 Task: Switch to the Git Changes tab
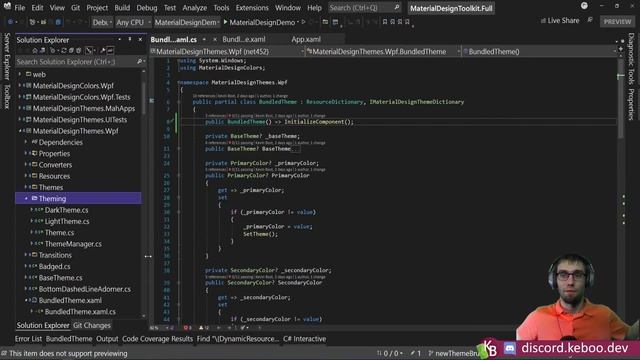point(92,325)
